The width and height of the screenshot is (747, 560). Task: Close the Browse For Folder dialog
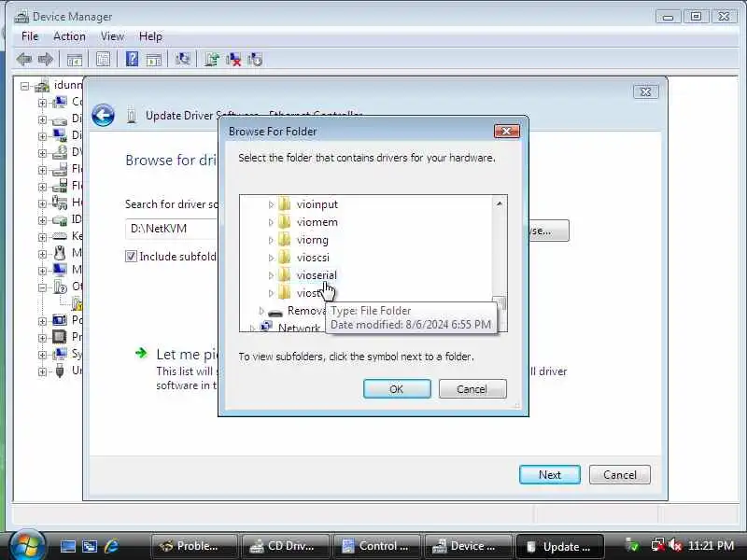506,131
